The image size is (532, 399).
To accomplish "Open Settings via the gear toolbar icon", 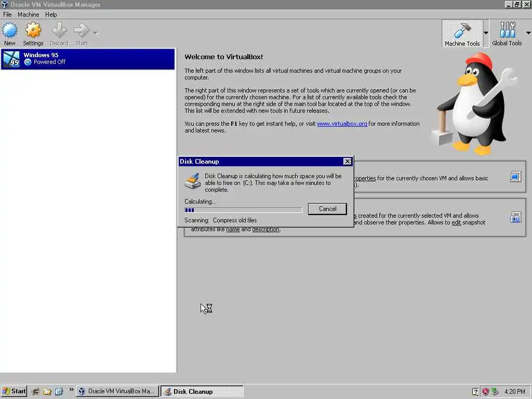I will point(33,31).
